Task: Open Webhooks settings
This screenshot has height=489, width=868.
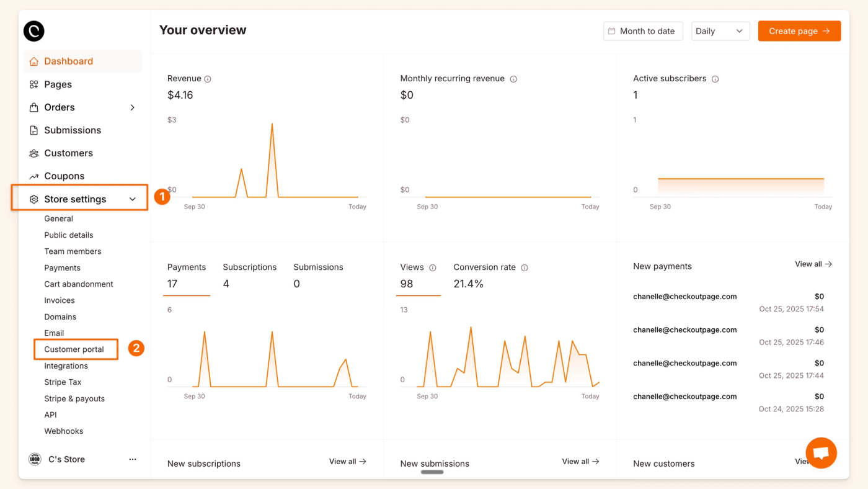Action: tap(63, 431)
